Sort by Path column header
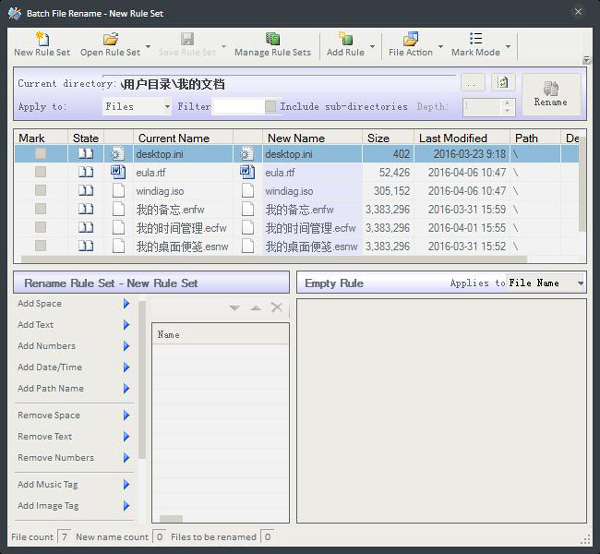 (x=535, y=138)
